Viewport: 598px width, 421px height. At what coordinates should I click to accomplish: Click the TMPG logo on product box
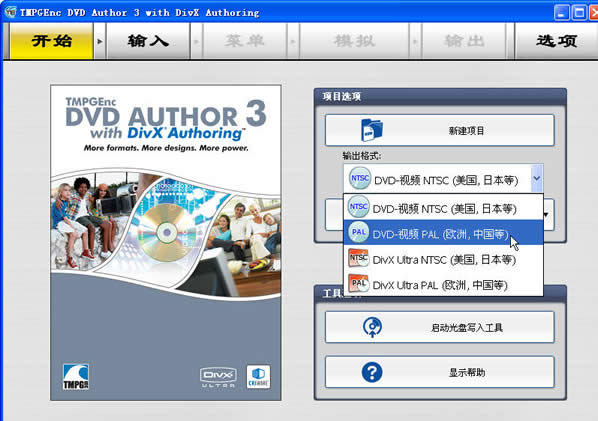point(76,377)
